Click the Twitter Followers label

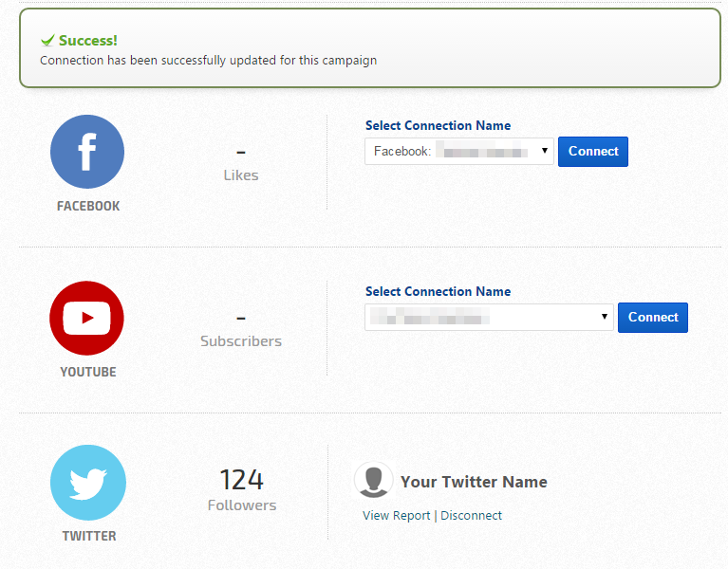(242, 505)
